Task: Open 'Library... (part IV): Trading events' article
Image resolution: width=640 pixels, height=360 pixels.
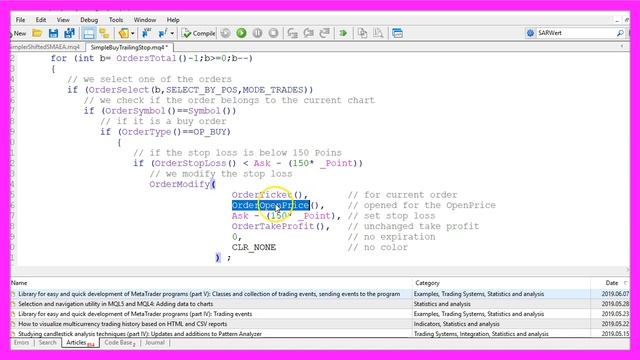Action: pos(135,314)
